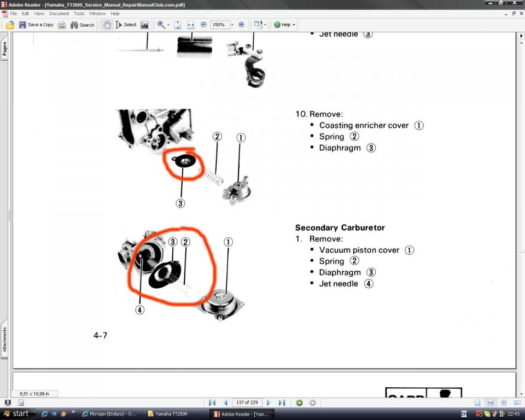The height and width of the screenshot is (420, 525).
Task: Open the View menu
Action: 39,14
